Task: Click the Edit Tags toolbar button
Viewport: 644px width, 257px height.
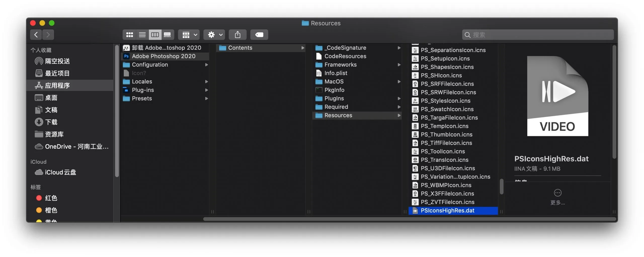Action: (x=259, y=35)
